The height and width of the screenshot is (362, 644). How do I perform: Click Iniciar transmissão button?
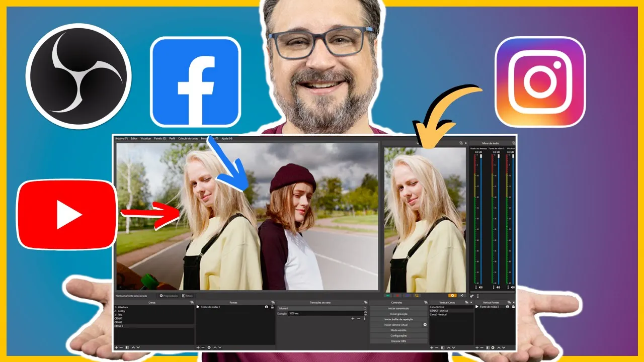(x=398, y=308)
